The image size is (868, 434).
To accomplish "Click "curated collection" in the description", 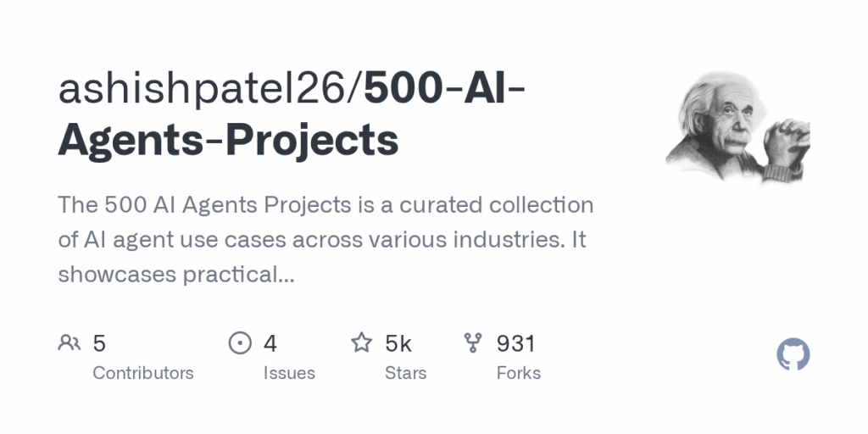I will (497, 205).
